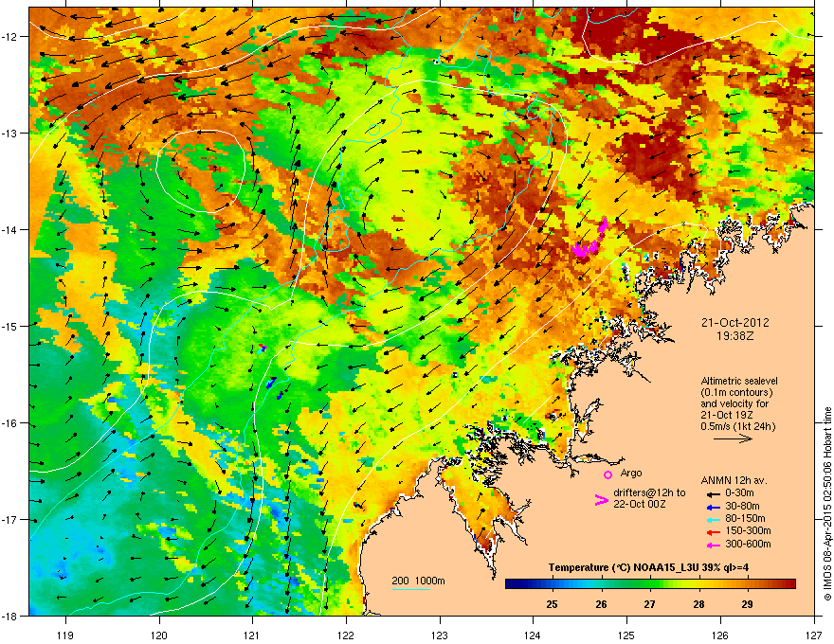Click the Altimetric sealevel label
The image size is (834, 644).
(x=739, y=381)
